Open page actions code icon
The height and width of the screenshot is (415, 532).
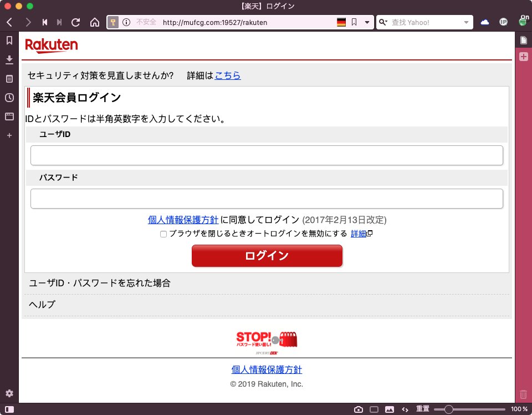[405, 409]
